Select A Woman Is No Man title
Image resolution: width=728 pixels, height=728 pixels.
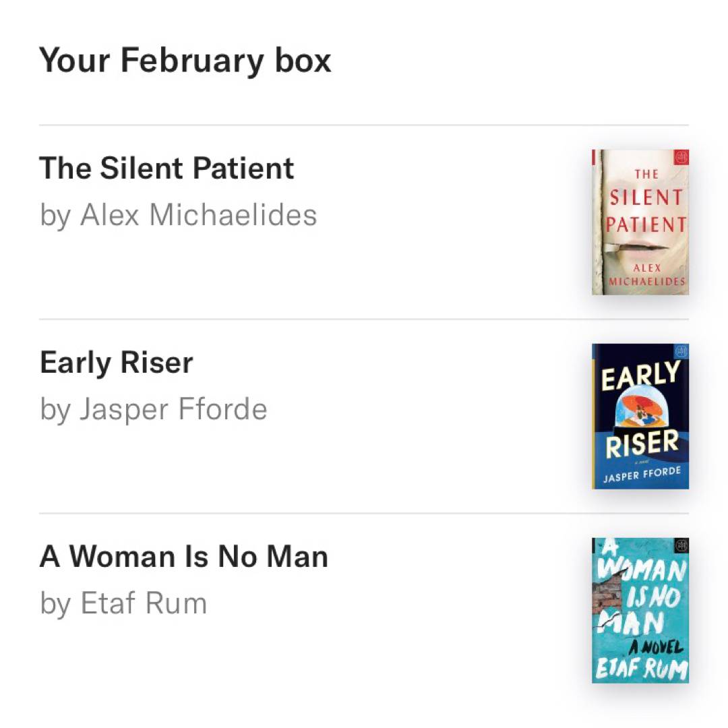click(184, 557)
